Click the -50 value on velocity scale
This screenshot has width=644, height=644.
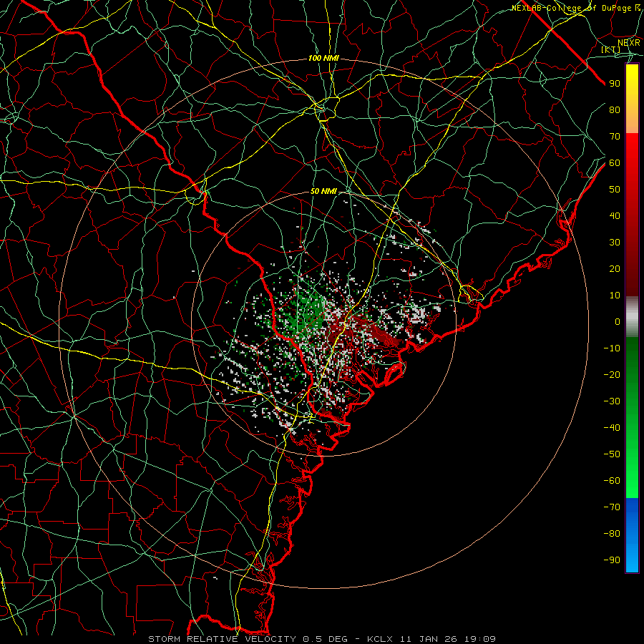(x=612, y=454)
